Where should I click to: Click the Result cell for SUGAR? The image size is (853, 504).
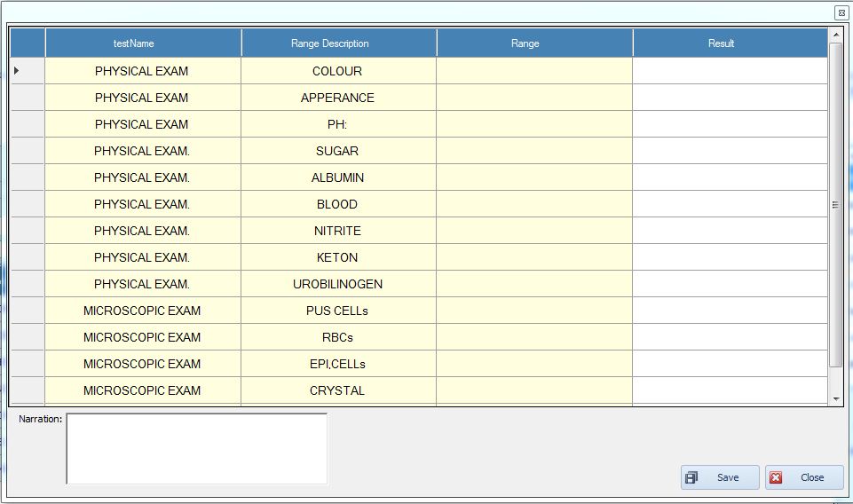coord(730,151)
